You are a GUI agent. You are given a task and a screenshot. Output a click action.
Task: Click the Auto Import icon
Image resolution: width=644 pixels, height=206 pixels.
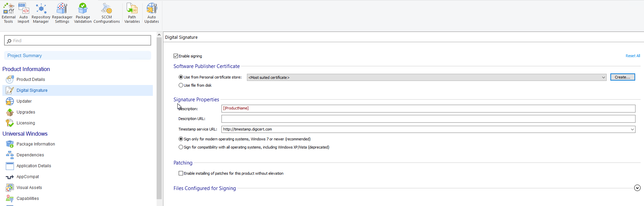23,13
